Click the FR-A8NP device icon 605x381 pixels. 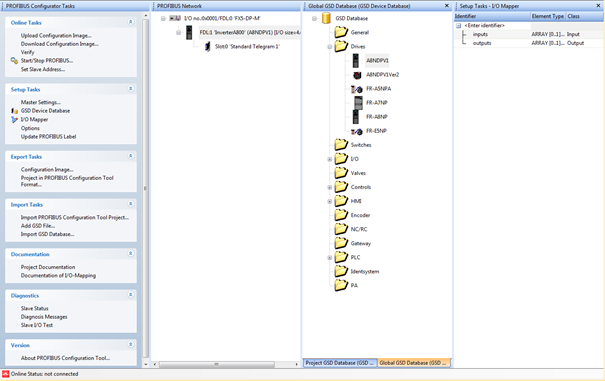[x=356, y=117]
